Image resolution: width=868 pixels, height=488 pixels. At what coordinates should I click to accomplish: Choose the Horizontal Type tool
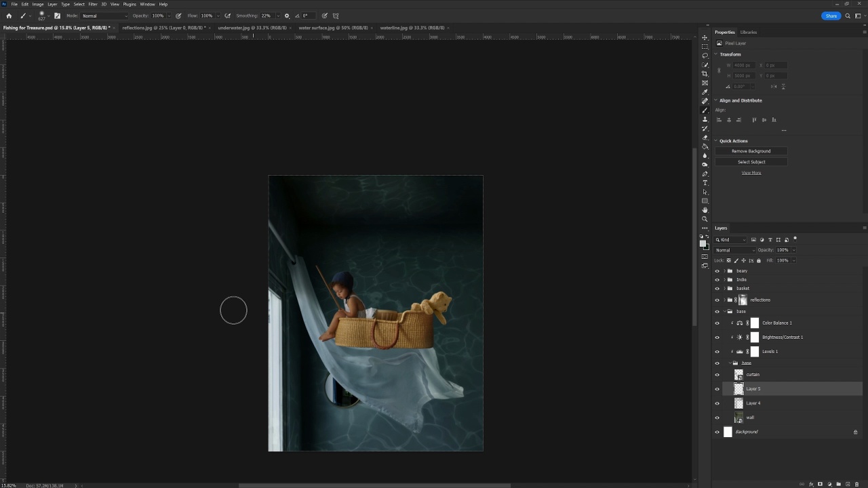tap(705, 183)
